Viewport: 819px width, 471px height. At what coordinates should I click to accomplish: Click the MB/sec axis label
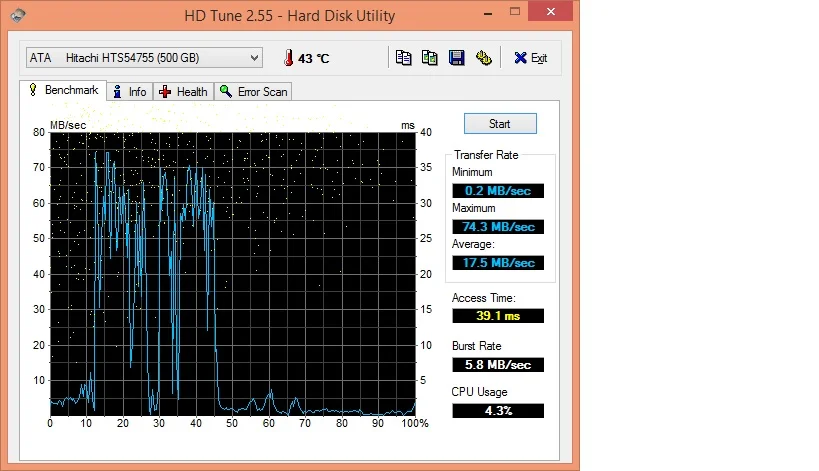coord(68,125)
